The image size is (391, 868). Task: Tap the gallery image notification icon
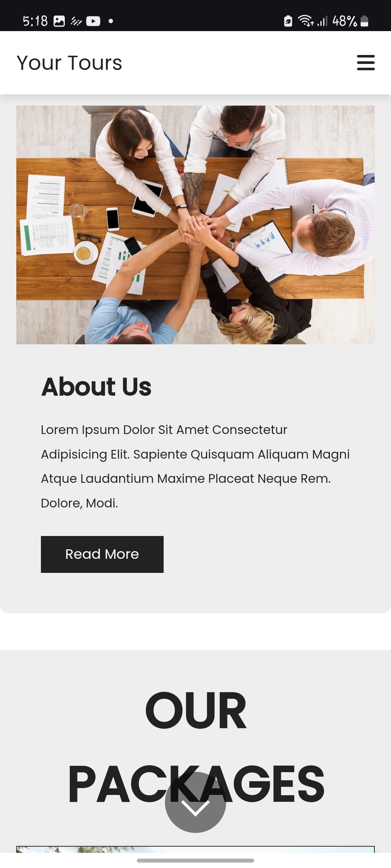pos(59,21)
